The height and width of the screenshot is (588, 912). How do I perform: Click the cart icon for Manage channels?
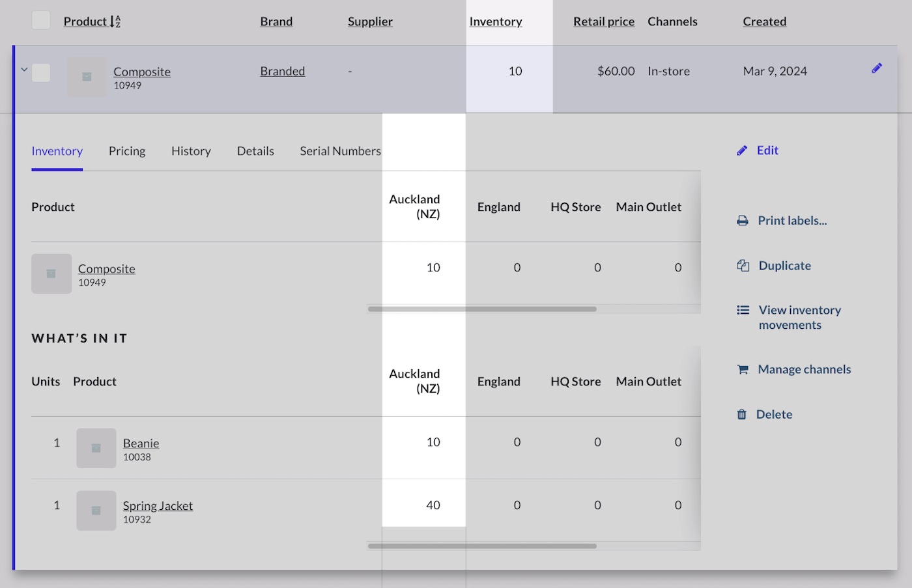(743, 369)
